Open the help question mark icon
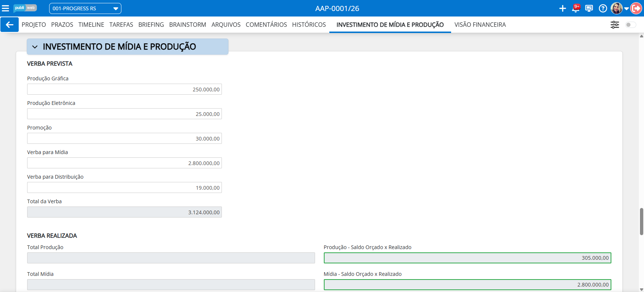644x292 pixels. point(603,8)
